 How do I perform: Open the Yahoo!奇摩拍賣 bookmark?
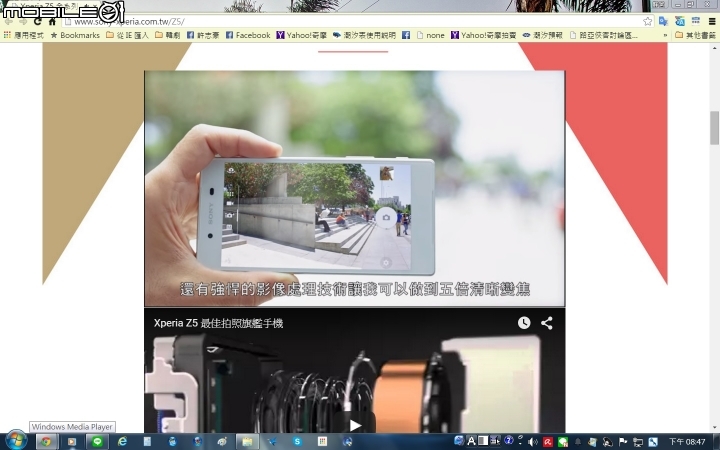[x=484, y=35]
